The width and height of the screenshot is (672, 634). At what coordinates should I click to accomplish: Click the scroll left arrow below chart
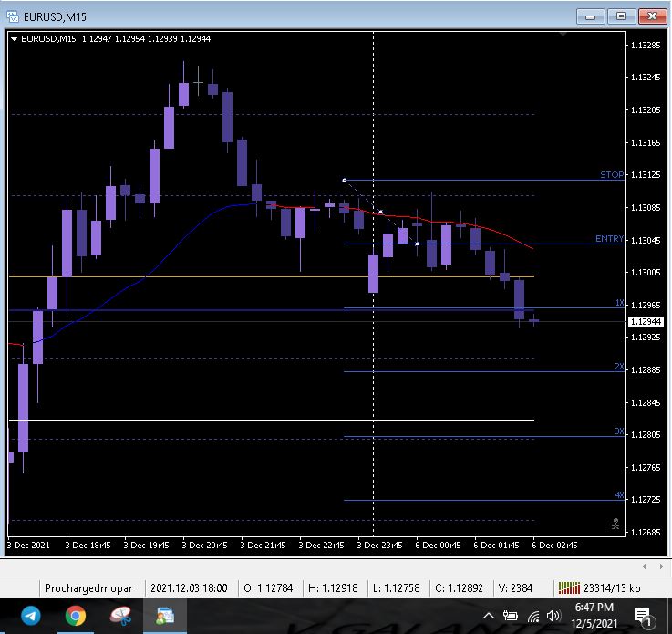pos(644,566)
